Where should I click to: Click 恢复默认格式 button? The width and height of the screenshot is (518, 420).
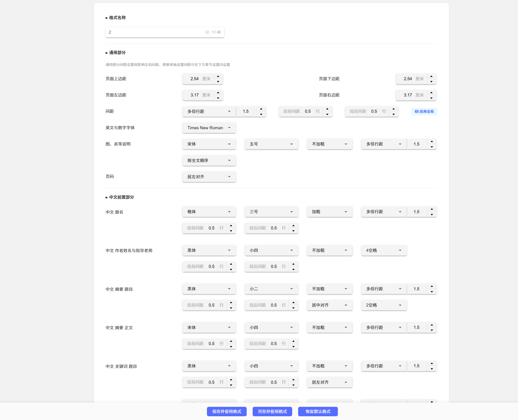click(x=317, y=411)
